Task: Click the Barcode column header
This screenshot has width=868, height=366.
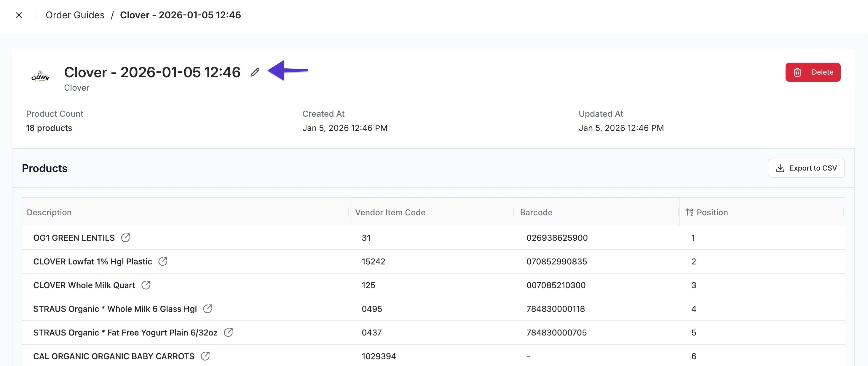Action: point(536,212)
